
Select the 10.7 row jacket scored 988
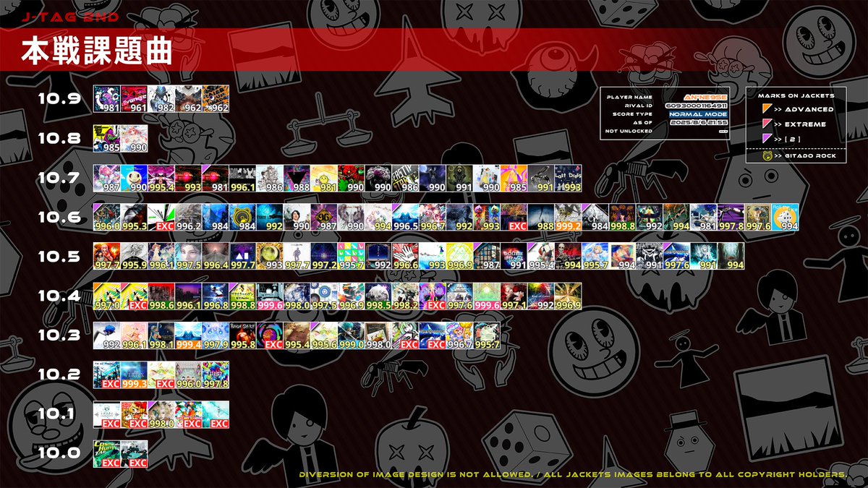297,178
